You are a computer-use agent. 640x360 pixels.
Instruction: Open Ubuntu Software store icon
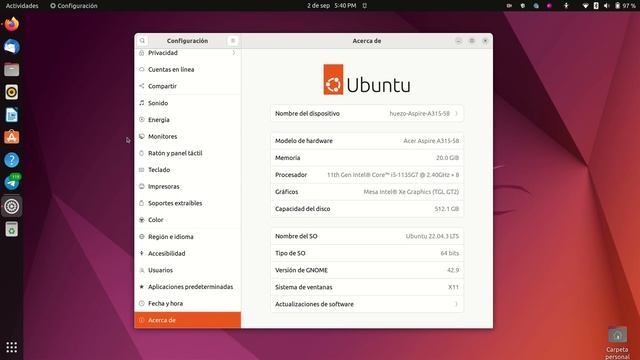(x=11, y=138)
